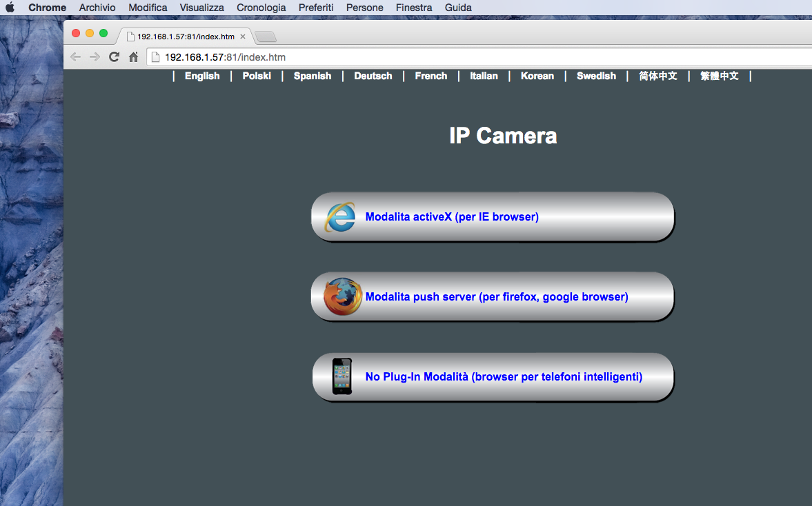Select the 192.168.1.57:81/index.htm browser tab

[x=182, y=36]
